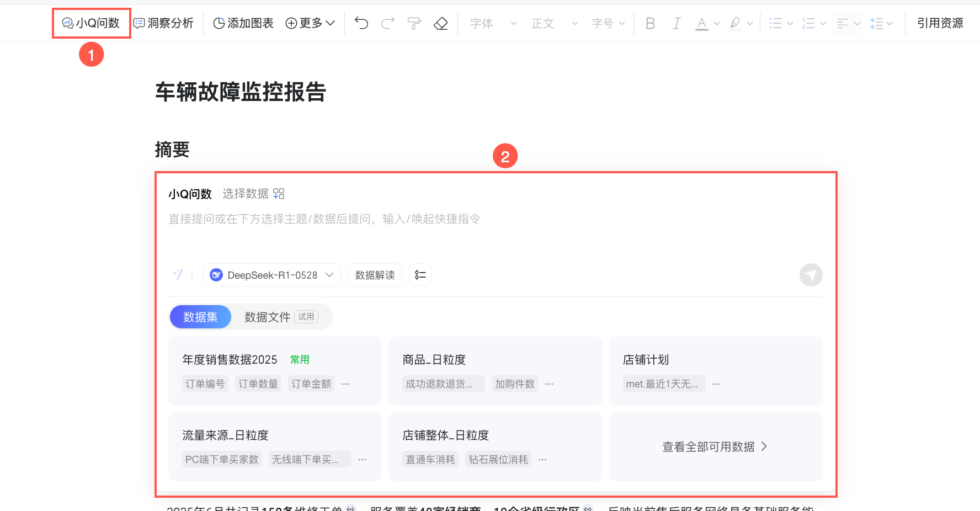
Task: Click the 加购件数 field tag
Action: [x=515, y=384]
